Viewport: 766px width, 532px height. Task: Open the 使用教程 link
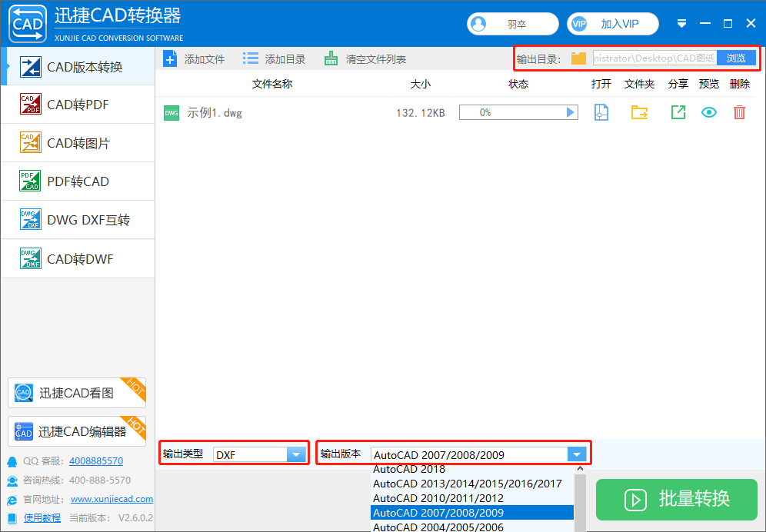42,518
